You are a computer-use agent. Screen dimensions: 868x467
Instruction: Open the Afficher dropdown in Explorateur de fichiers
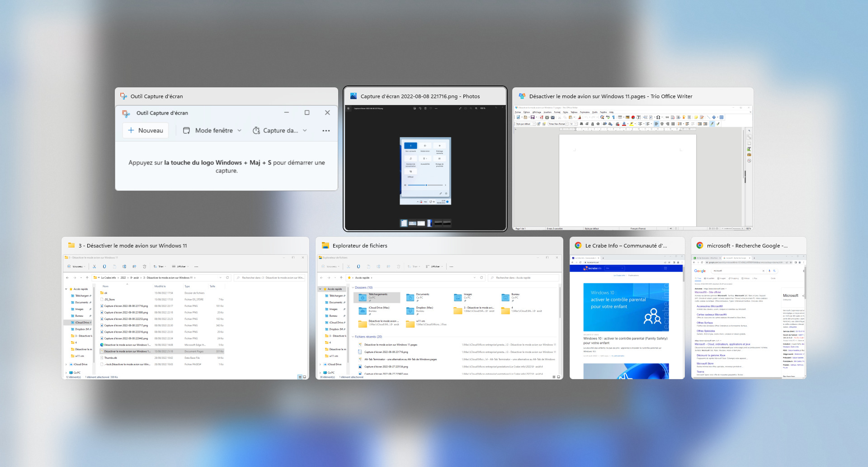pos(434,267)
